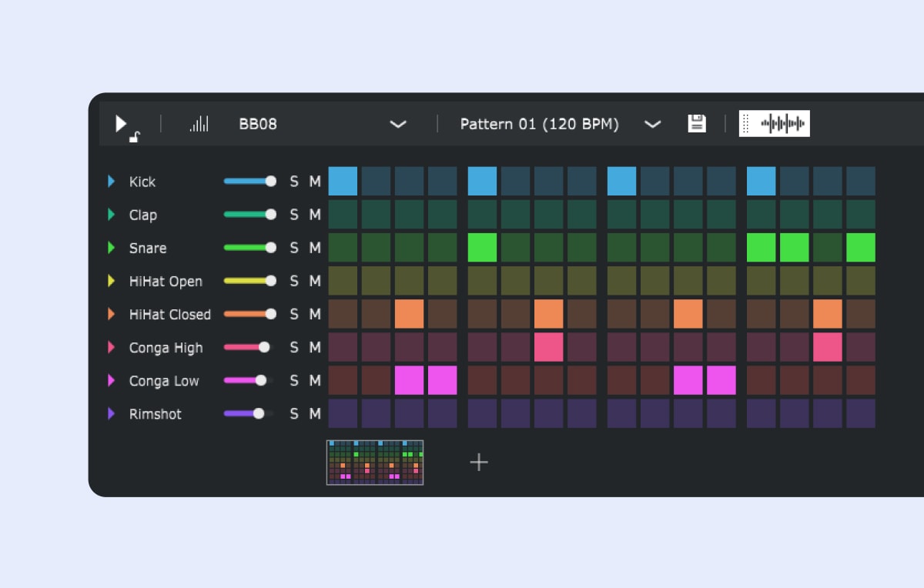The width and height of the screenshot is (924, 588).
Task: Expand the Pattern 01 (120 BPM) dropdown
Action: 652,124
